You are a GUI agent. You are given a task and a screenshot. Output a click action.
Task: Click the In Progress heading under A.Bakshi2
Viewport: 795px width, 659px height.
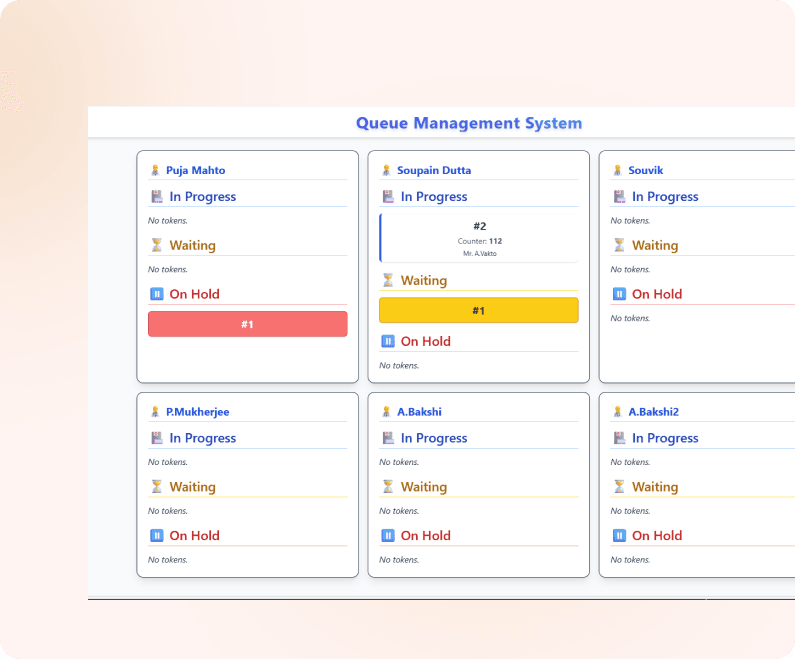pyautogui.click(x=665, y=438)
